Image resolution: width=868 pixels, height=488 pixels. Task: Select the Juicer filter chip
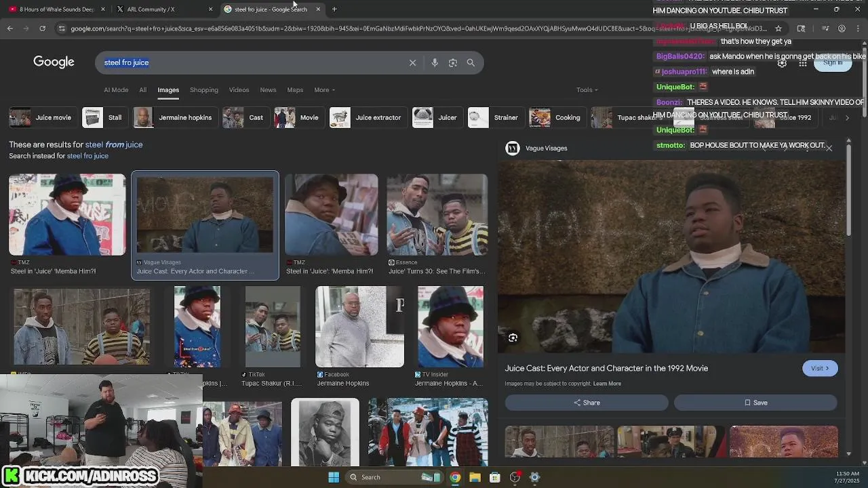tap(436, 117)
